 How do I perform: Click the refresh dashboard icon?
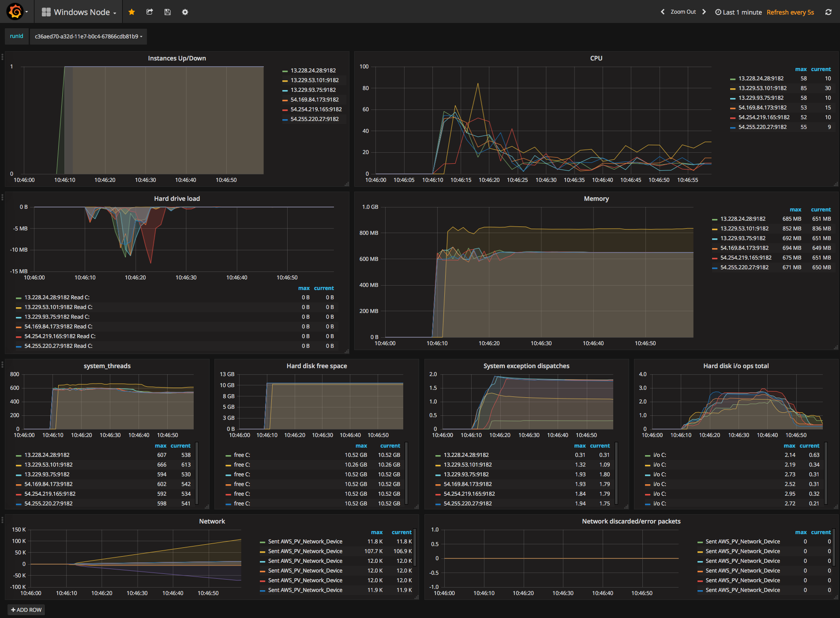pos(829,12)
